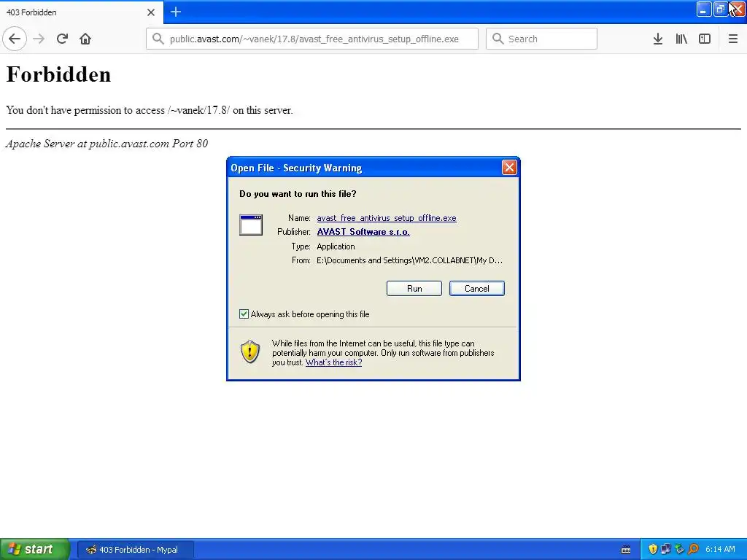Open a new tab with plus button
The image size is (747, 560).
[x=176, y=12]
